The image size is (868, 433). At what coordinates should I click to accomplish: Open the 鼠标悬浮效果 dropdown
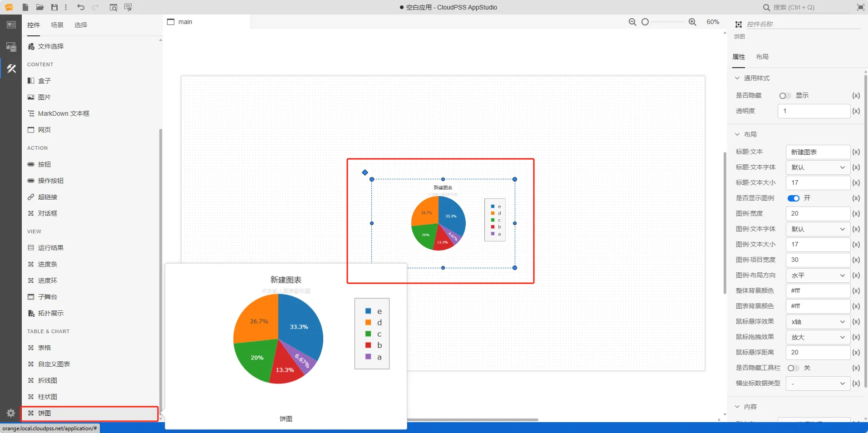[818, 322]
